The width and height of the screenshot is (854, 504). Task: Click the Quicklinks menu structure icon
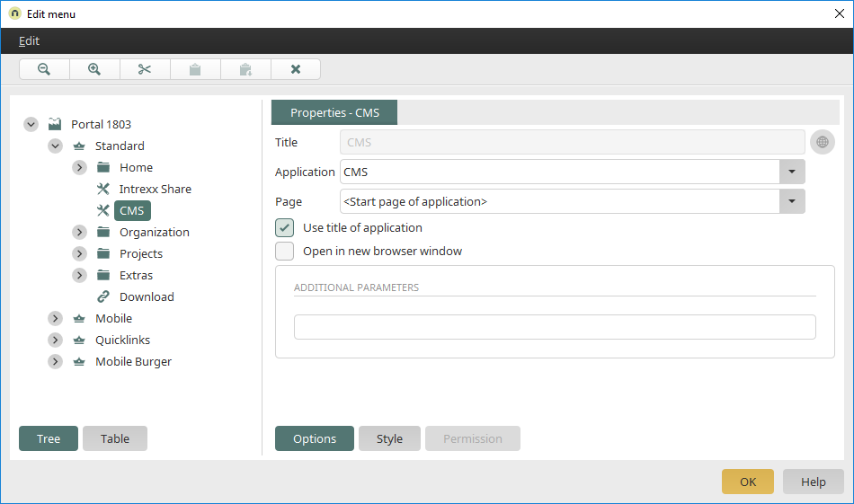coord(79,340)
